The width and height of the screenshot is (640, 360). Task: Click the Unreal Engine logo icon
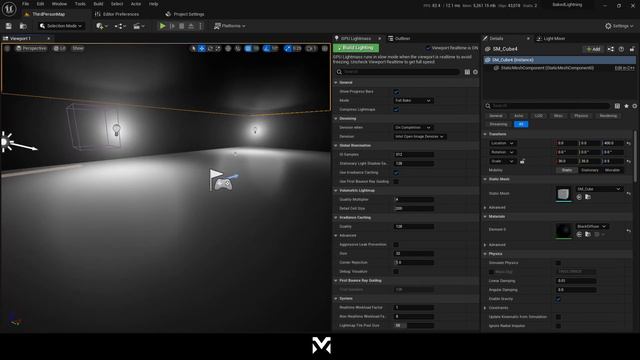(9, 9)
